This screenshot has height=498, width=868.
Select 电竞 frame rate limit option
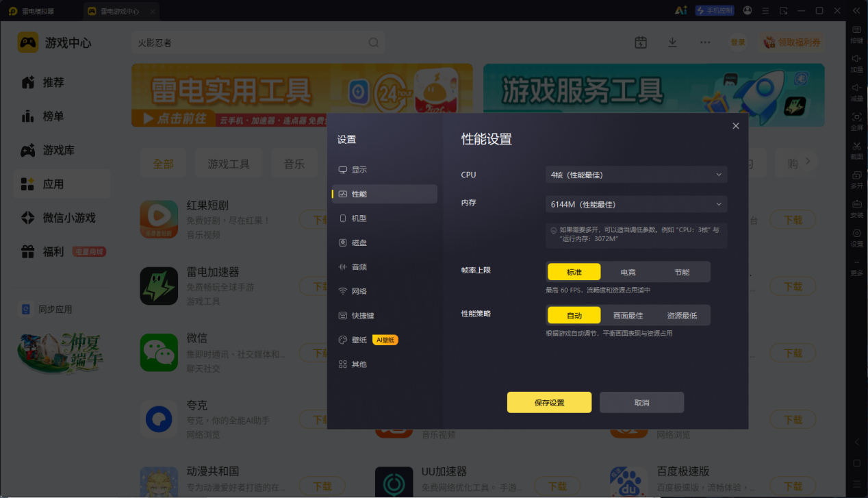(x=628, y=272)
